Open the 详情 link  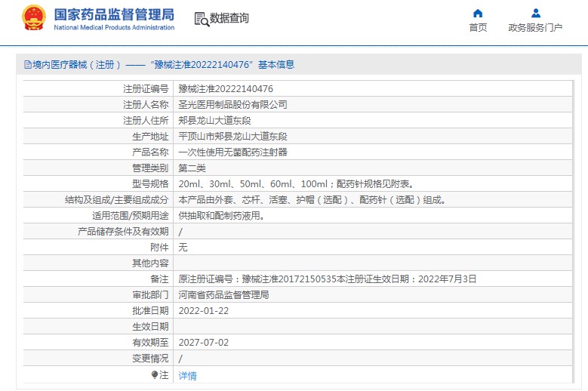(x=187, y=376)
